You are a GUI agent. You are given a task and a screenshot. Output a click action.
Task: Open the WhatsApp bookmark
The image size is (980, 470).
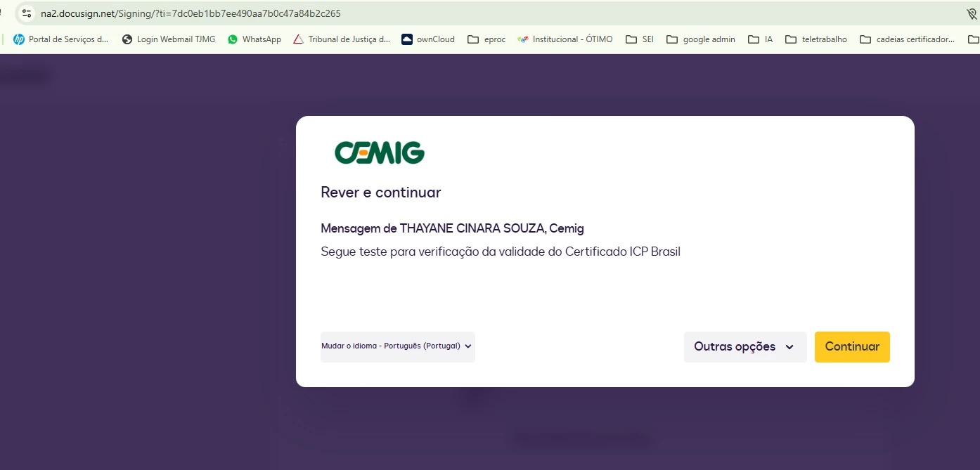[254, 39]
